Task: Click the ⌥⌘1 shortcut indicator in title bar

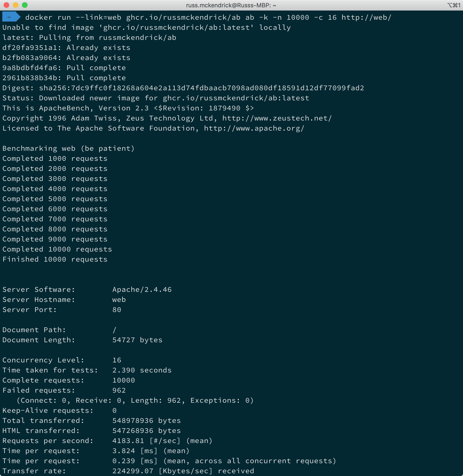Action: pos(454,5)
